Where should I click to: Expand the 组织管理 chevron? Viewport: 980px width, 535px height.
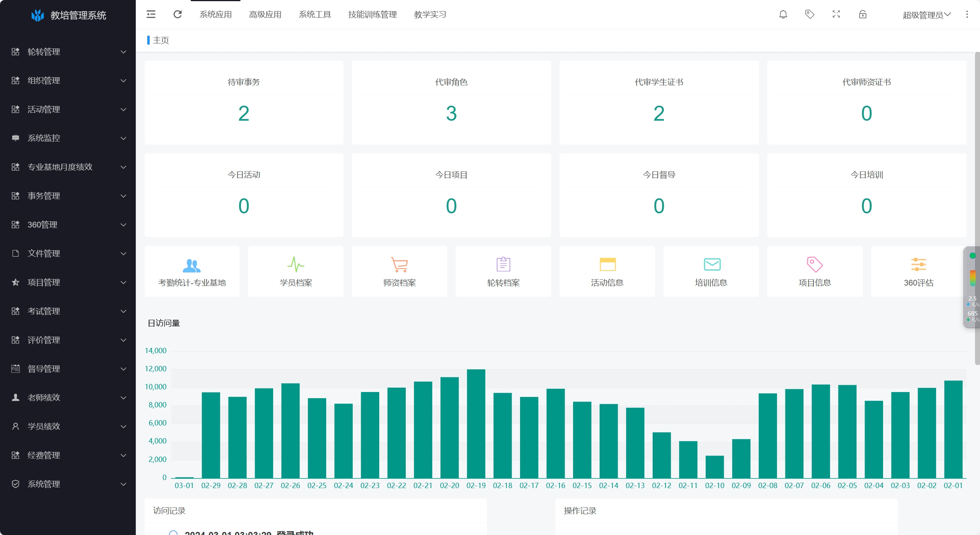(x=123, y=81)
